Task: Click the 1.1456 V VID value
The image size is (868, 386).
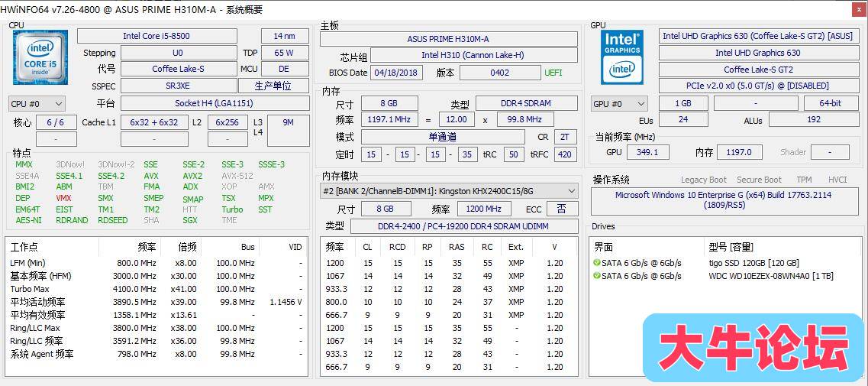Action: pos(286,302)
